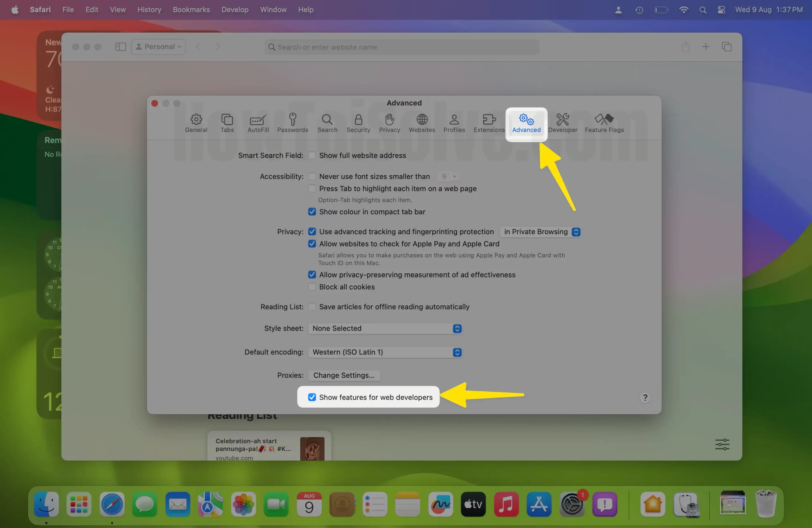Open Apple TV from the Dock
Viewport: 812px width, 528px height.
tap(473, 504)
